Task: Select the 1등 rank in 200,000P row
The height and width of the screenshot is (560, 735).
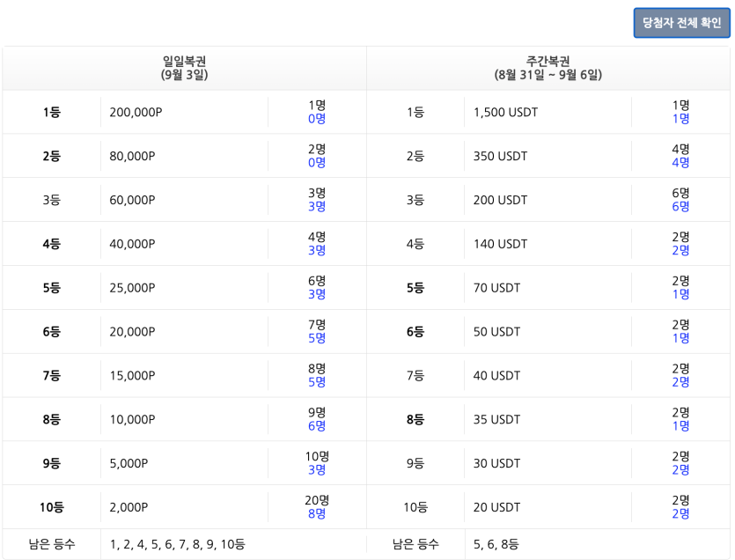Action: point(52,113)
